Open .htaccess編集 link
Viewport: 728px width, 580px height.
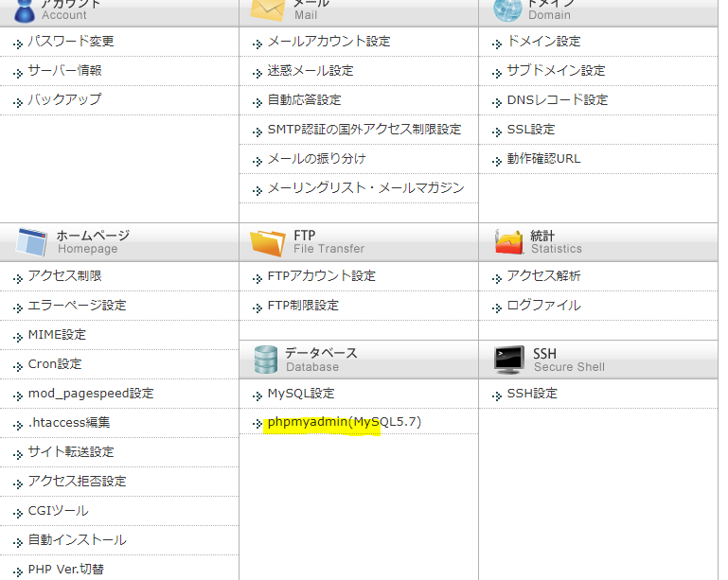pos(69,423)
